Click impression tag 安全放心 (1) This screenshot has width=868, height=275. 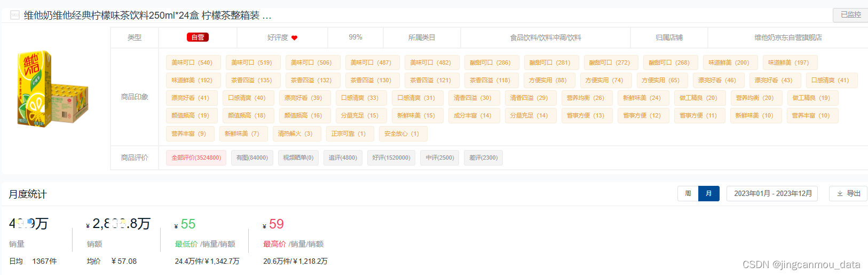pos(404,133)
